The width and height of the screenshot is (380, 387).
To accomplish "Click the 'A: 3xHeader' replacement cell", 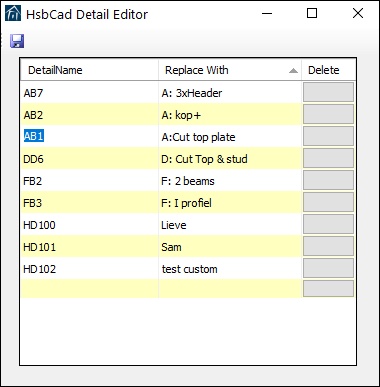I will [x=230, y=93].
